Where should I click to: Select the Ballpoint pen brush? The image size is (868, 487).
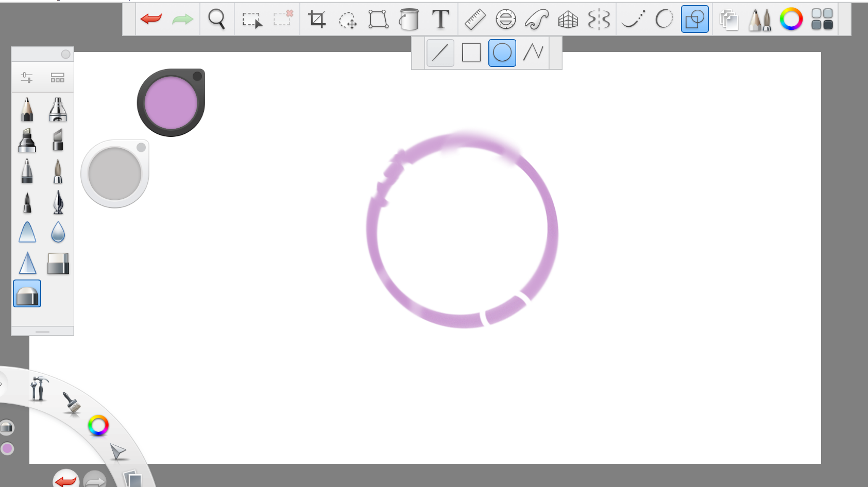pos(27,171)
